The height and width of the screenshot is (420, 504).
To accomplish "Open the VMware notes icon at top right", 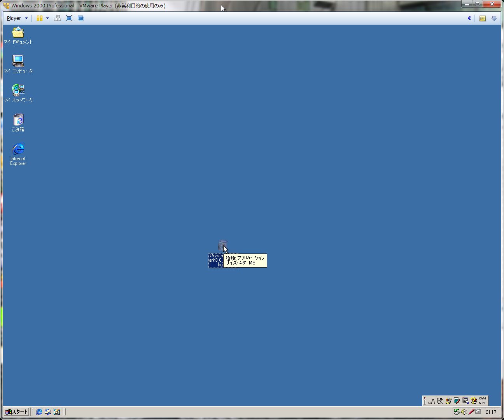I will point(483,18).
